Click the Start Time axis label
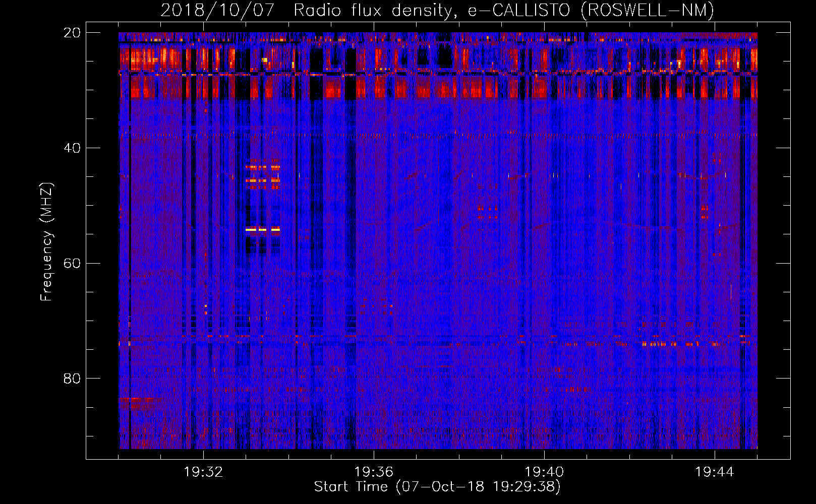The height and width of the screenshot is (504, 816). [437, 487]
